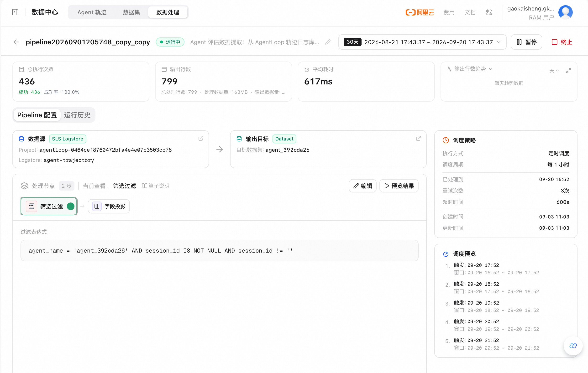Click the filter node icon
Image resolution: width=588 pixels, height=373 pixels.
point(31,206)
